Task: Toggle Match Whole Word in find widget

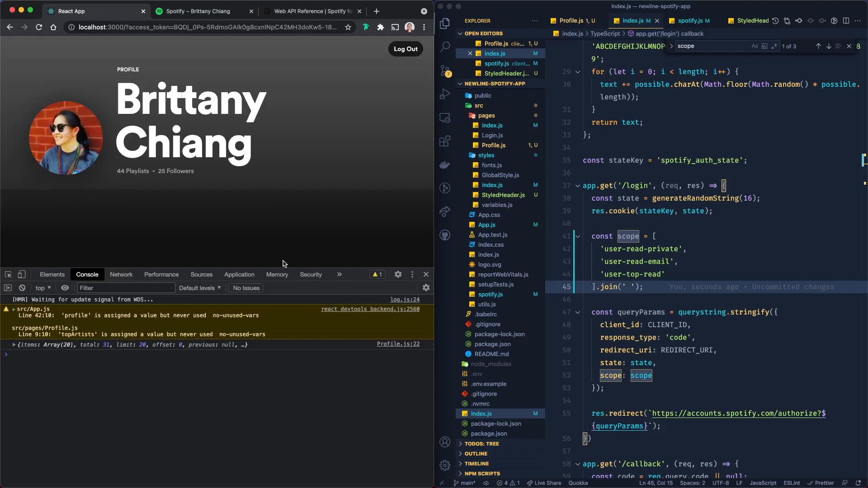Action: 764,46
